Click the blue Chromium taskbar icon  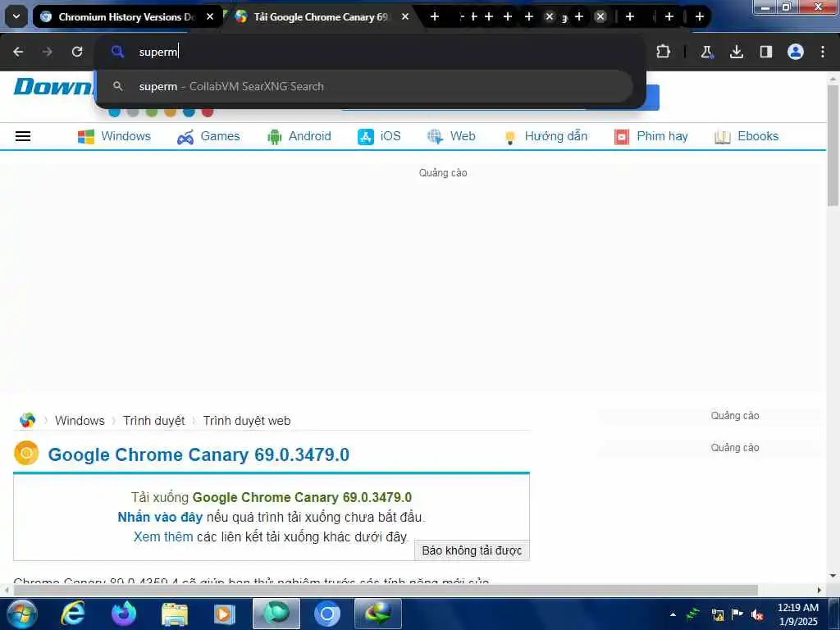[327, 614]
